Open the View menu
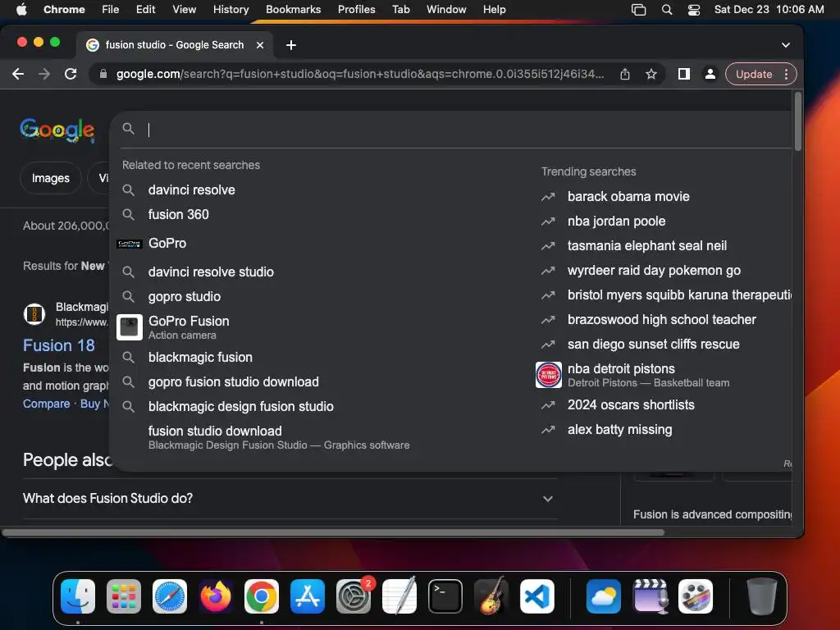Image resolution: width=840 pixels, height=630 pixels. [184, 10]
